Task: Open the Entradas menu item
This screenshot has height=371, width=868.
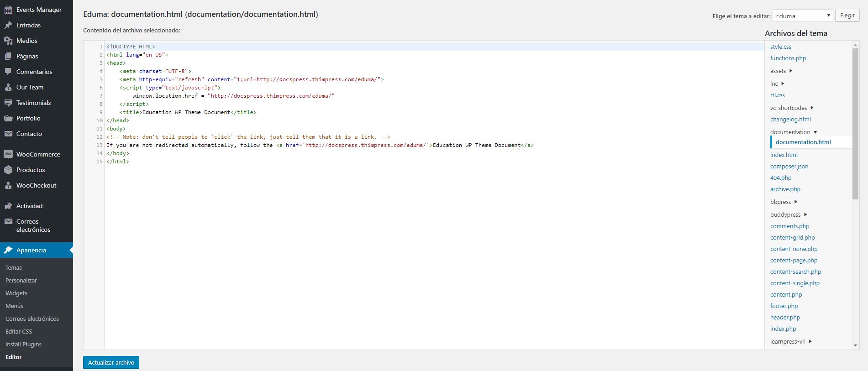Action: tap(37, 25)
